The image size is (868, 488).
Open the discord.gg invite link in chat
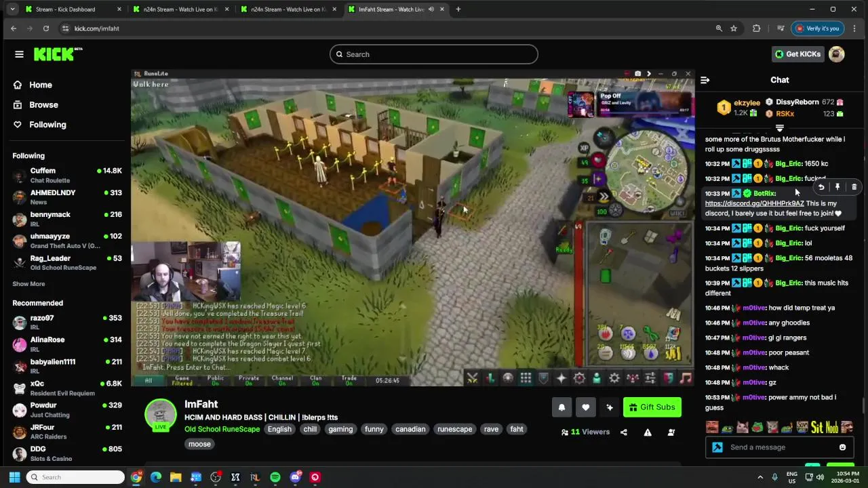tap(754, 203)
